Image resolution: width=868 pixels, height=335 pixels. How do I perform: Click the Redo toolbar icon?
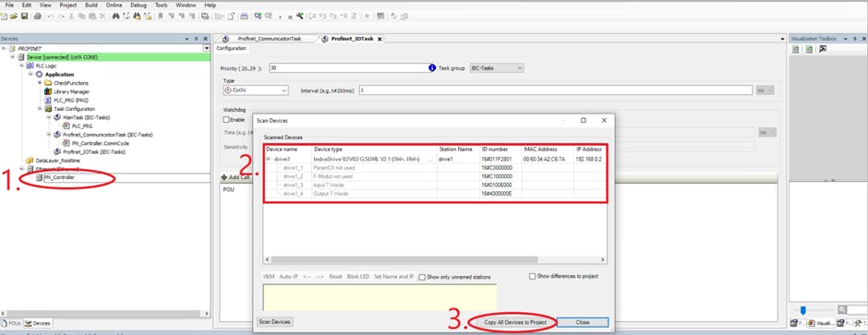point(61,17)
